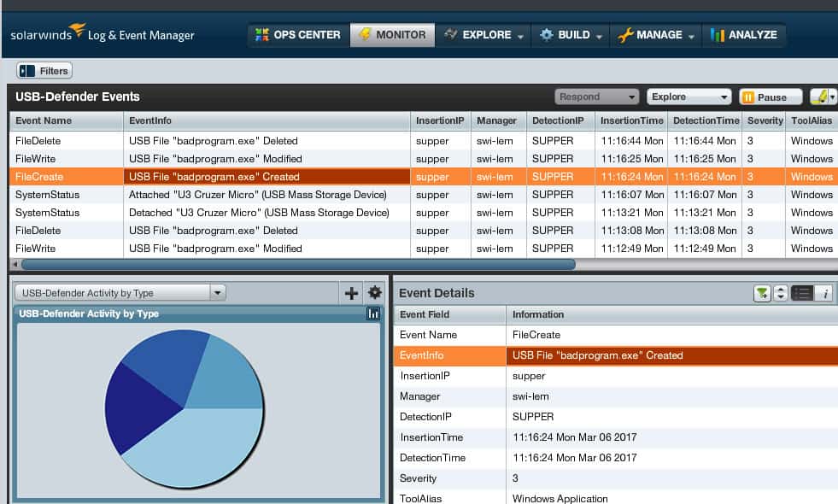
Task: Open widget settings gear icon
Action: (x=375, y=292)
